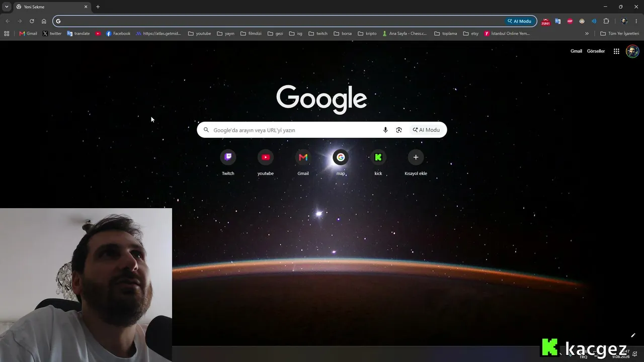Open the tab search dropdown arrow
Image resolution: width=644 pixels, height=362 pixels.
click(7, 7)
